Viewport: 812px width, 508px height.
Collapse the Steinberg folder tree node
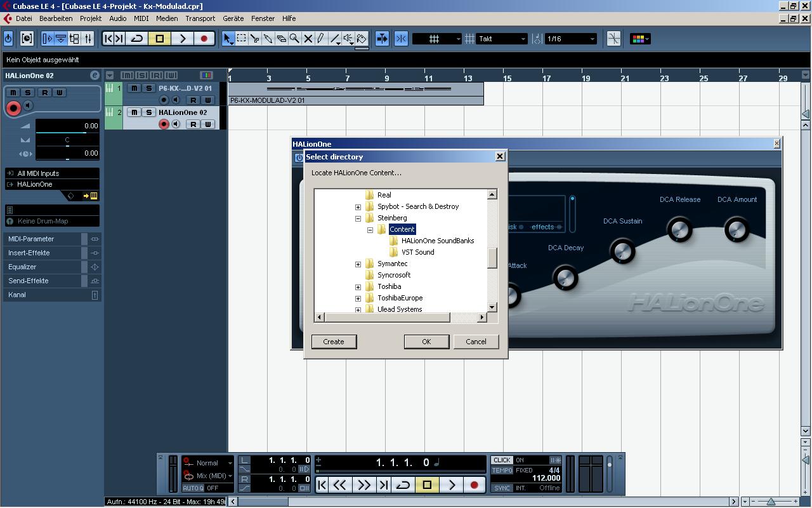coord(358,218)
